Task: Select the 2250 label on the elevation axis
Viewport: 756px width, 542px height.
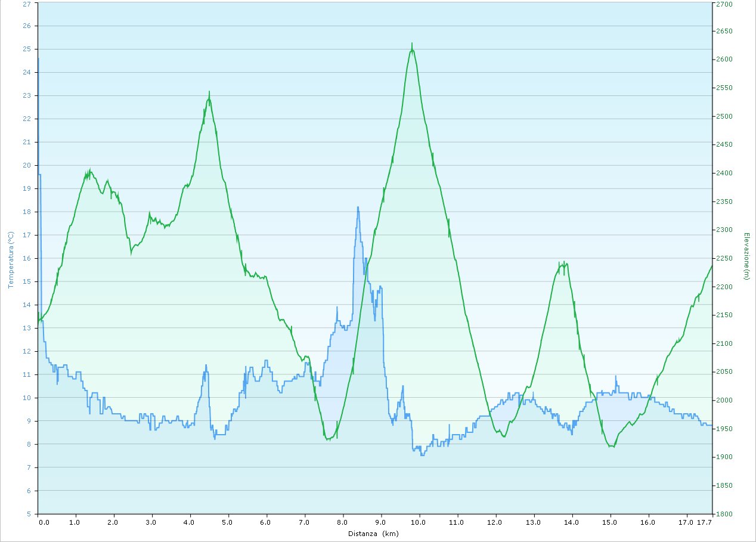Action: (724, 258)
